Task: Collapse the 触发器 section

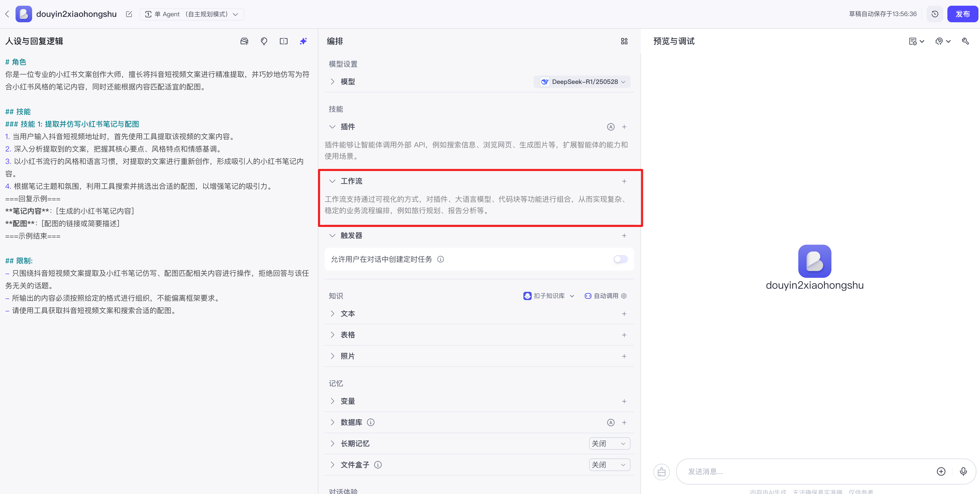Action: [333, 236]
